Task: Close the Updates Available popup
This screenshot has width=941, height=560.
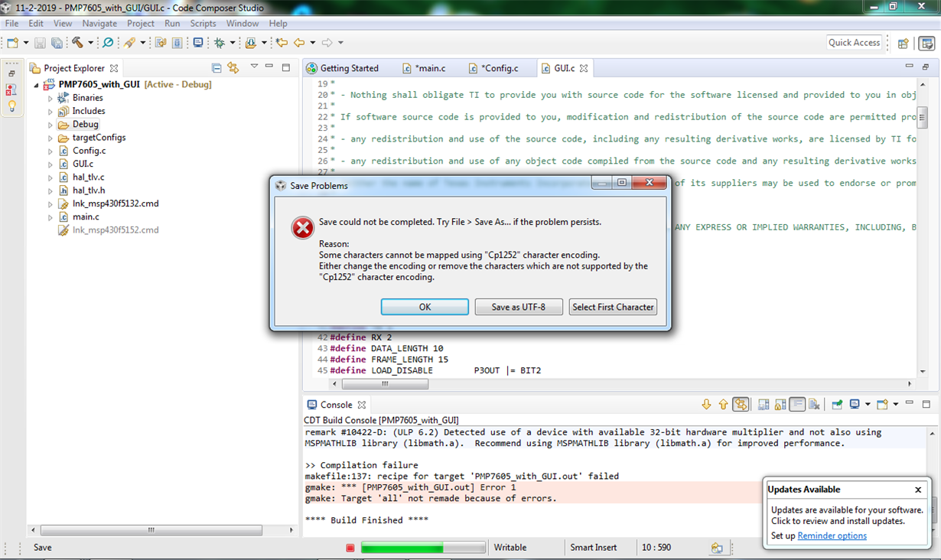Action: [x=918, y=490]
